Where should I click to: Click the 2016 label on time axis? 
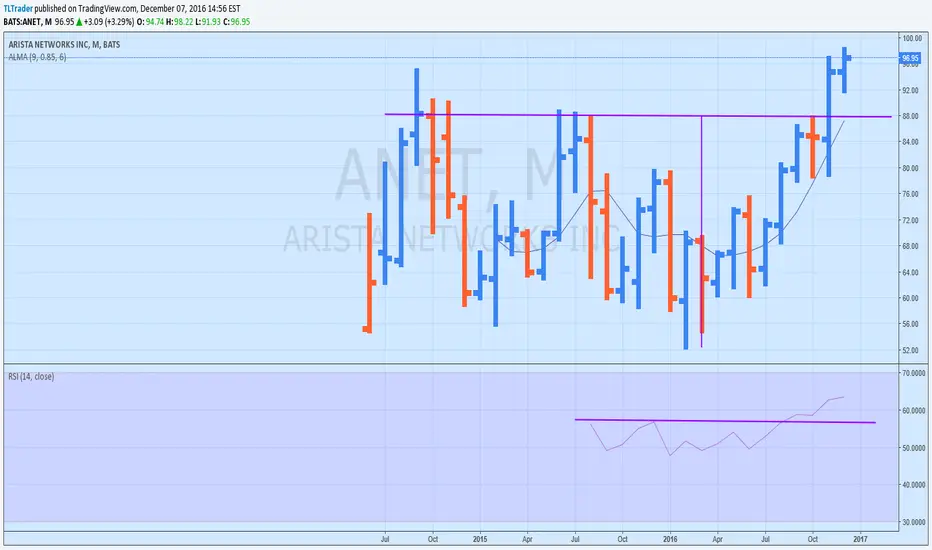tap(670, 539)
